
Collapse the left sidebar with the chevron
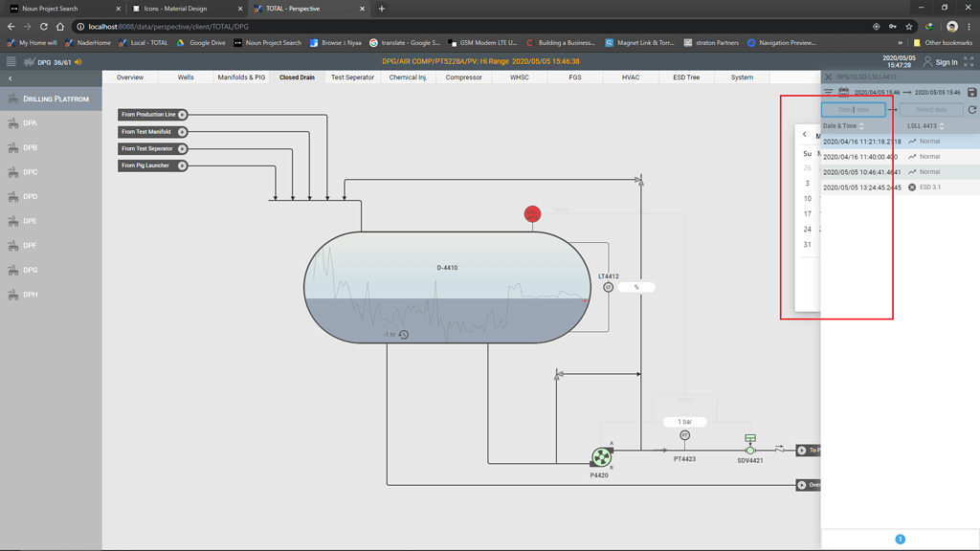pyautogui.click(x=11, y=78)
